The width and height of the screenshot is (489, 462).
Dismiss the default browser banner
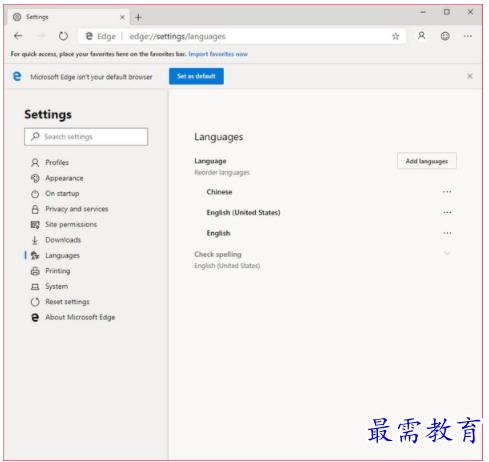[470, 76]
